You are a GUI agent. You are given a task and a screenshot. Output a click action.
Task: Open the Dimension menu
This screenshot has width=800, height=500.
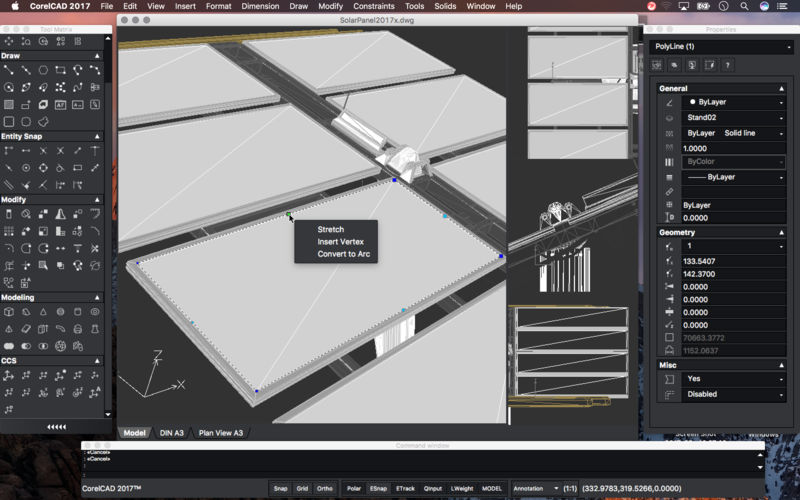pyautogui.click(x=260, y=6)
